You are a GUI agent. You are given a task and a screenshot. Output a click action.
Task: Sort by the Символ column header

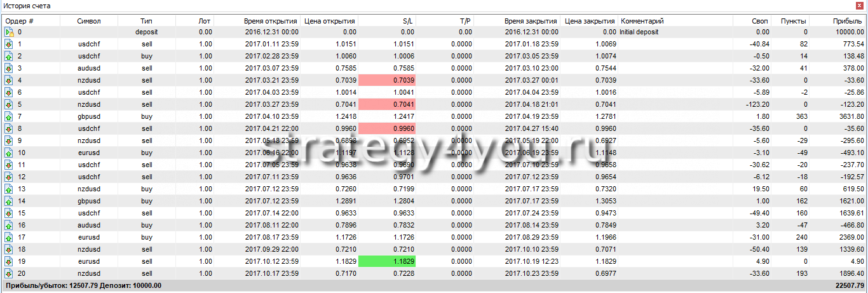point(88,21)
